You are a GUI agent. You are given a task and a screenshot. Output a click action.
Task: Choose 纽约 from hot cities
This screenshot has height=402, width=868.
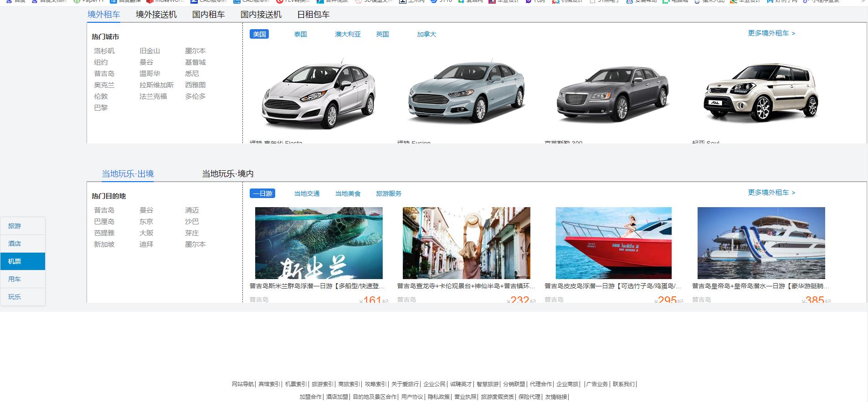pos(101,62)
